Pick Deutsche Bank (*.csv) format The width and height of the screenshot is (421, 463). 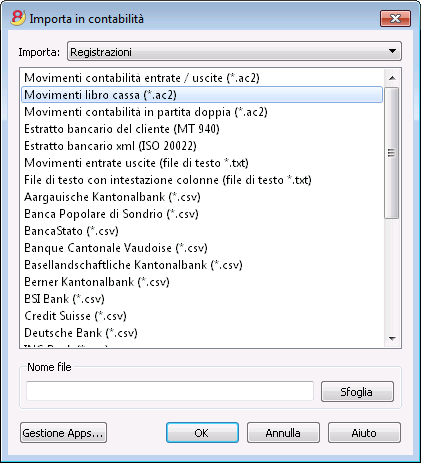(81, 333)
